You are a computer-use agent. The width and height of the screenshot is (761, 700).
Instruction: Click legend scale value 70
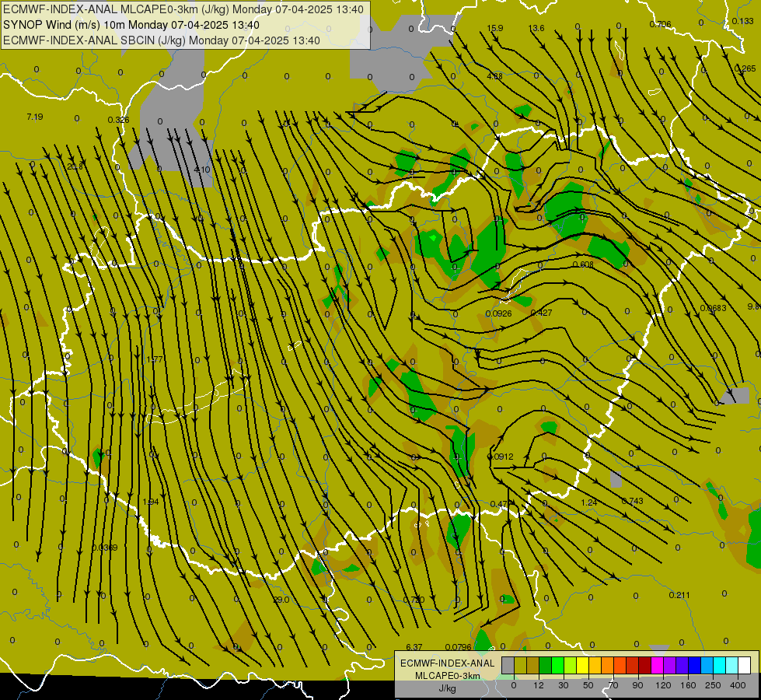613,685
